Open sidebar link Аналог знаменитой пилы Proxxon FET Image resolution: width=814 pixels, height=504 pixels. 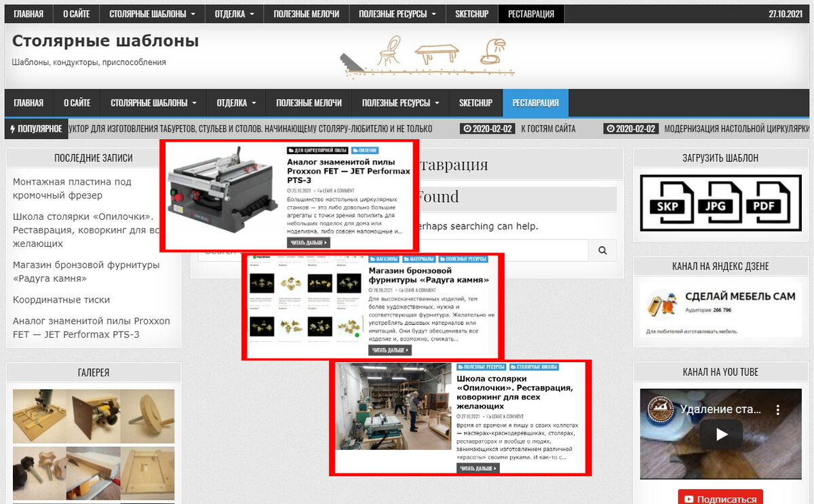[x=92, y=328]
